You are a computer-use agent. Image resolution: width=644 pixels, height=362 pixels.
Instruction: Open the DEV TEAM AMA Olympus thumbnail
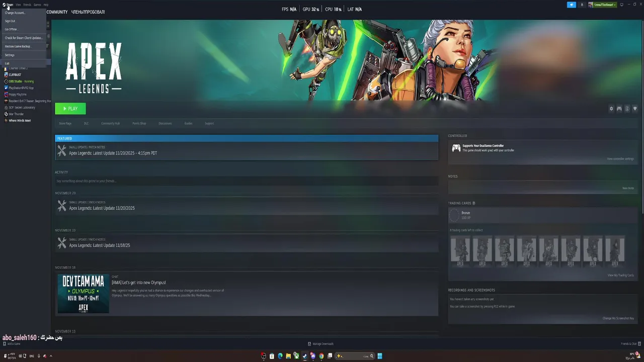coord(83,294)
